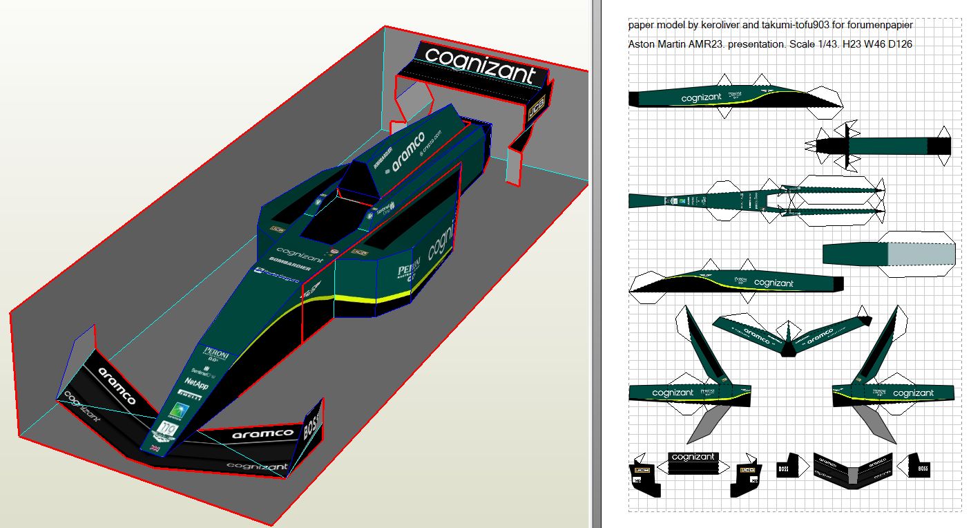Select the topmost cognizant body part in pattern
Screen dimensions: 980x528
click(x=725, y=98)
